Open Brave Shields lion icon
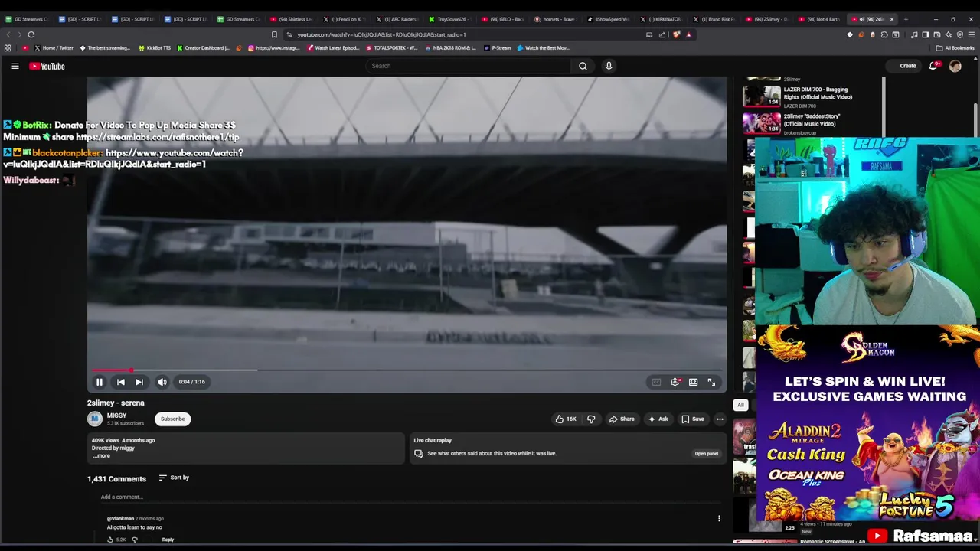The width and height of the screenshot is (980, 551). click(676, 34)
